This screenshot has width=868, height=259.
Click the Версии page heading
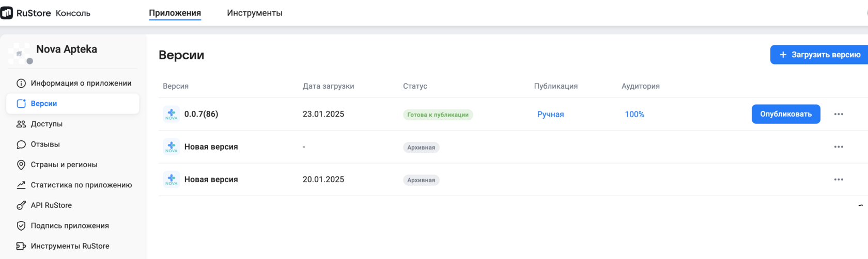point(181,55)
